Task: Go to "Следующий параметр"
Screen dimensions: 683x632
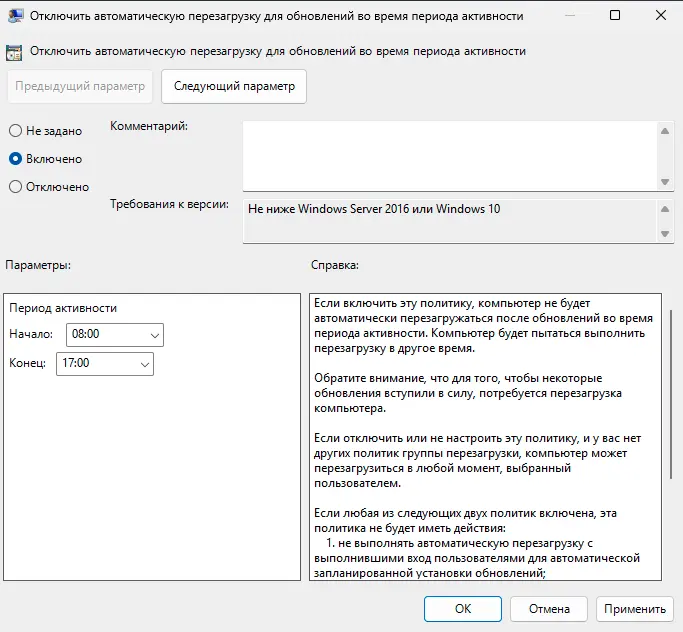Action: [234, 86]
